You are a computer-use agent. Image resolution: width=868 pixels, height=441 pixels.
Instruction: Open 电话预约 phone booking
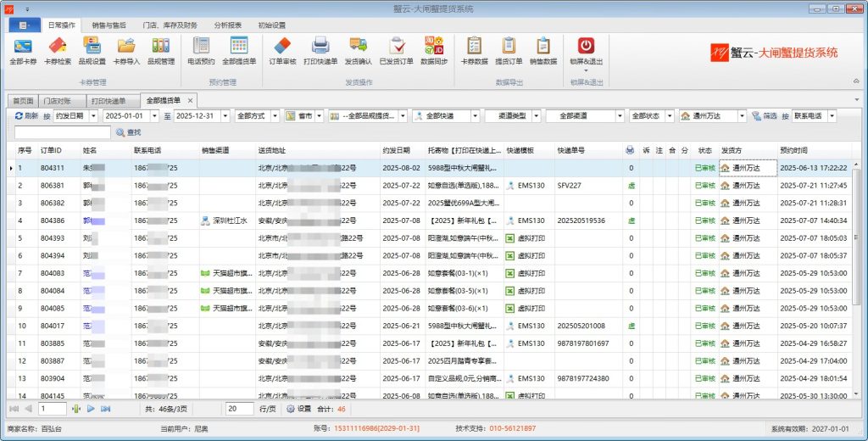(201, 51)
